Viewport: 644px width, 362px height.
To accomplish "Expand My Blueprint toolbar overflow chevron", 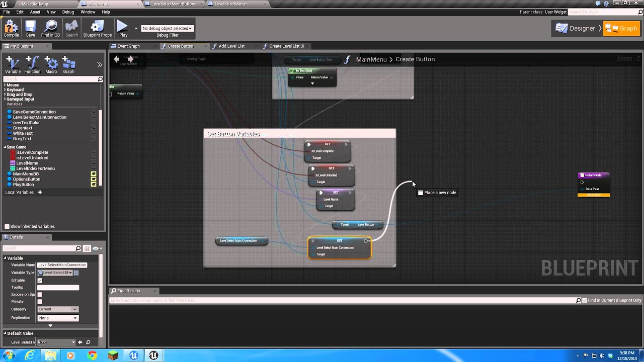I will click(100, 65).
